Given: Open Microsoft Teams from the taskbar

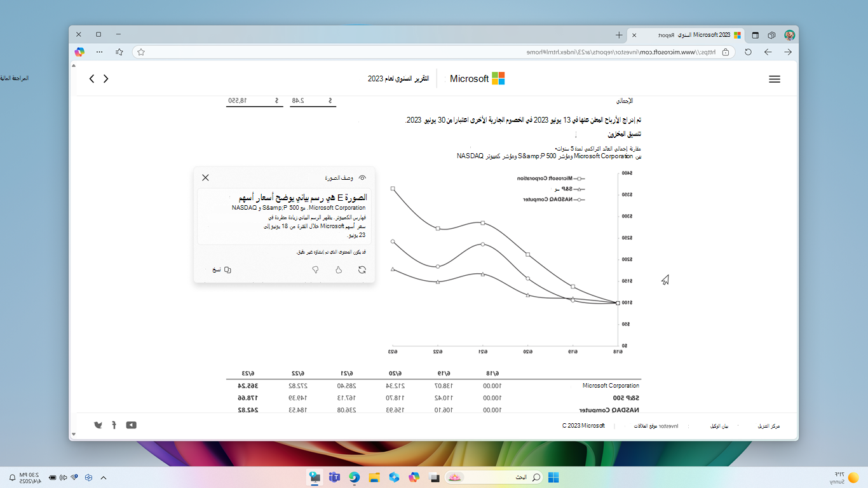Looking at the screenshot, I should point(334,477).
